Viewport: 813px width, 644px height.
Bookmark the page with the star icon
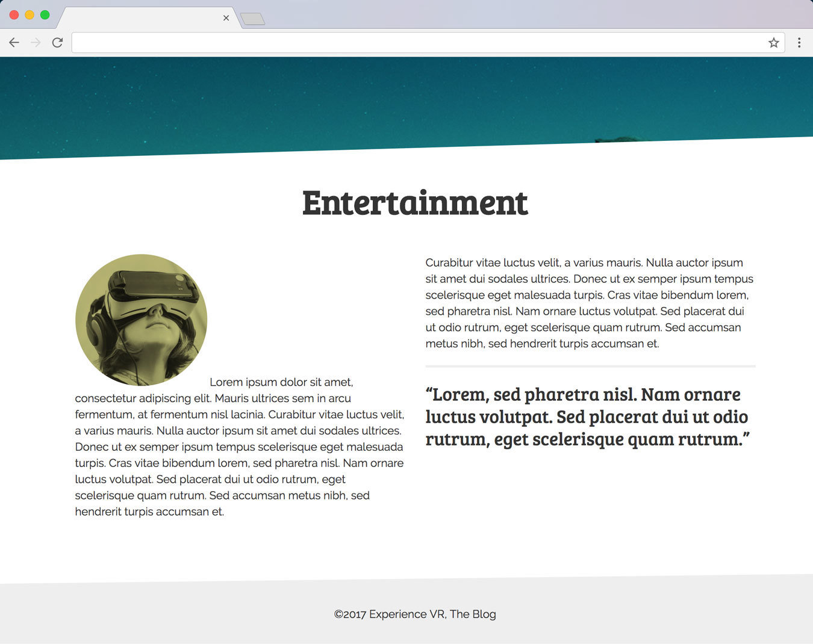point(774,43)
